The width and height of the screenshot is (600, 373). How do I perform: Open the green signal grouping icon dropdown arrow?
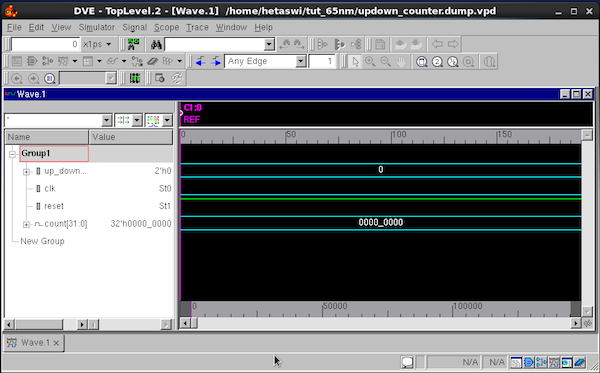[x=137, y=121]
